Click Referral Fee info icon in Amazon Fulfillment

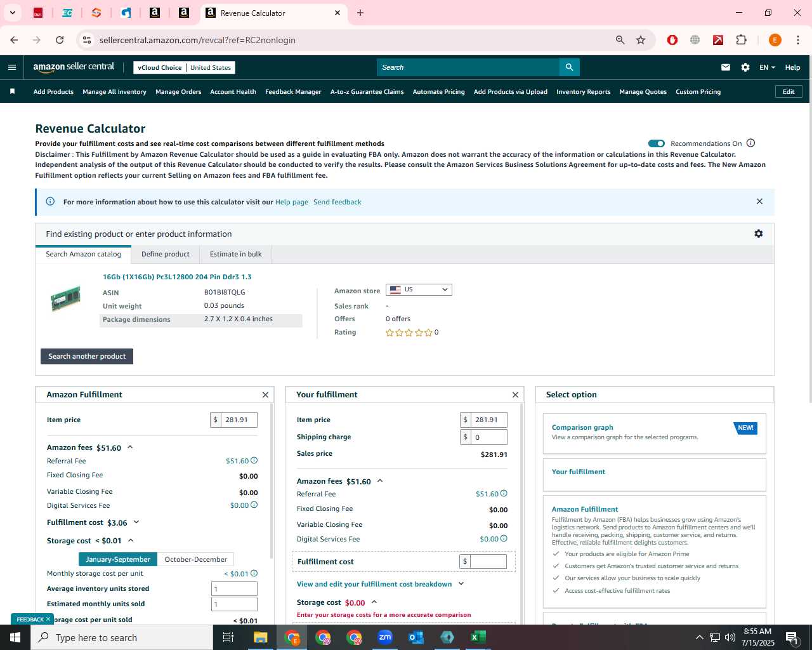click(254, 460)
